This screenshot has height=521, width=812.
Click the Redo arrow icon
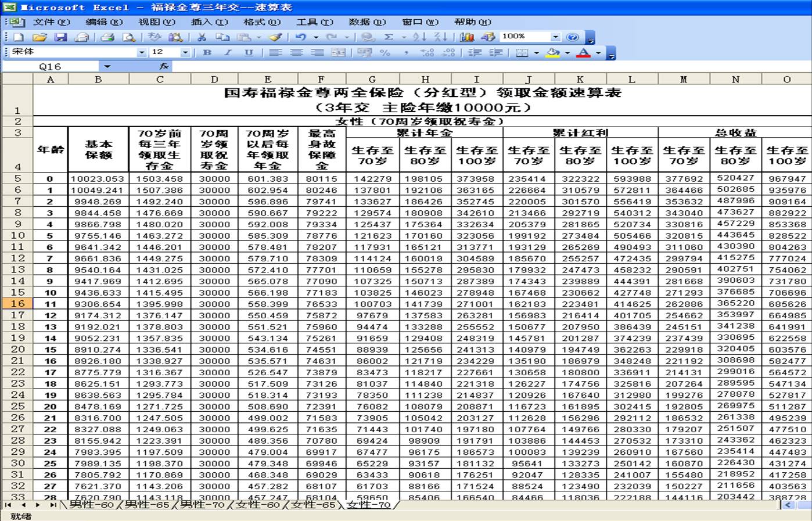coord(332,37)
